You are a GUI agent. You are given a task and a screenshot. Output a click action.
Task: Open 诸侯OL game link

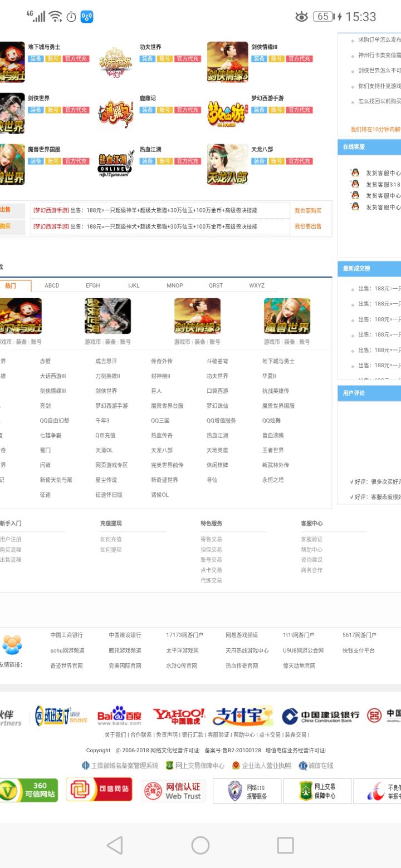pos(160,495)
